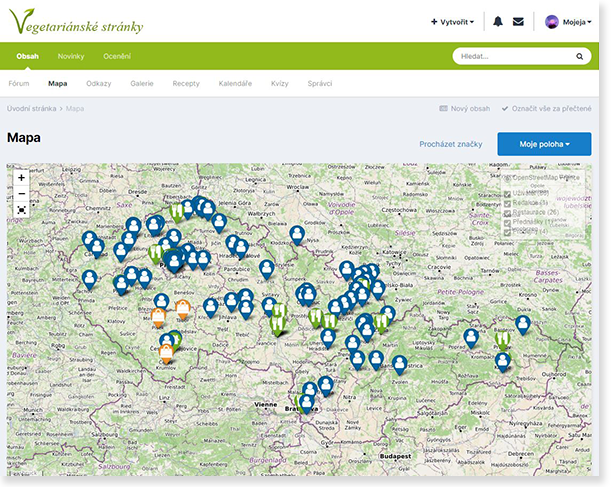Image resolution: width=612 pixels, height=487 pixels.
Task: Zoom in on the map
Action: pos(21,177)
